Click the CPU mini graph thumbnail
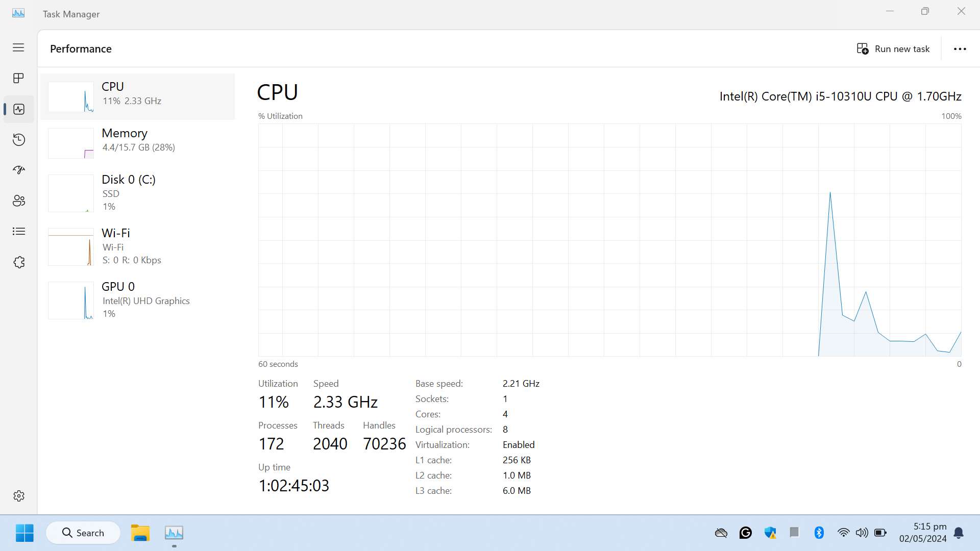Screen dimensions: 980x551 (71, 97)
